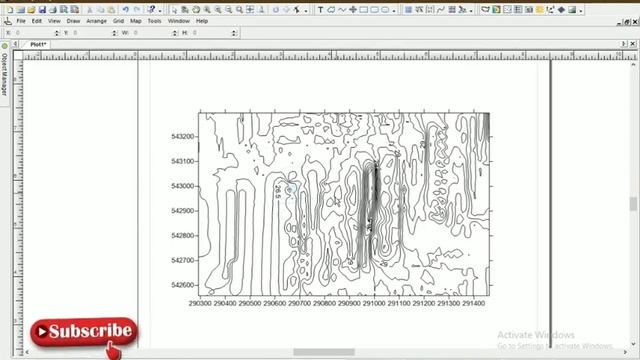Adjust the Y position spinner arrows
Viewport: 640px width, 360px height.
pos(115,33)
